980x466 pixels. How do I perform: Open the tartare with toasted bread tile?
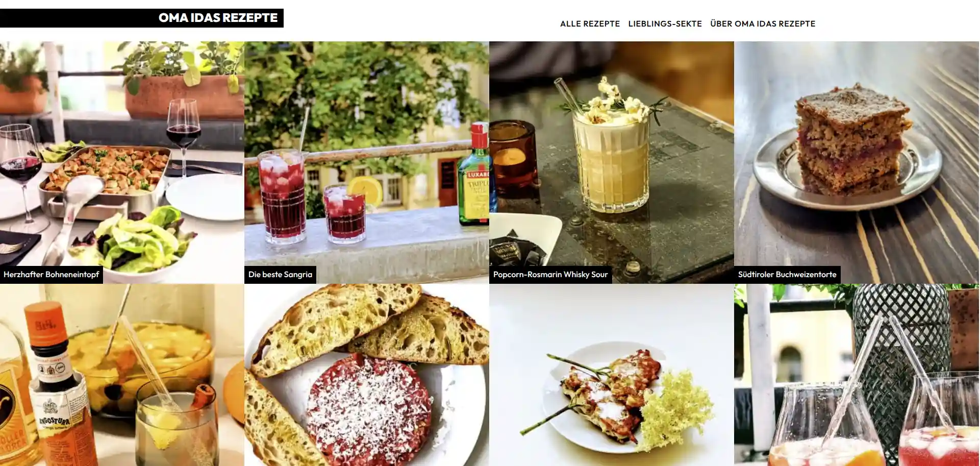click(x=367, y=375)
